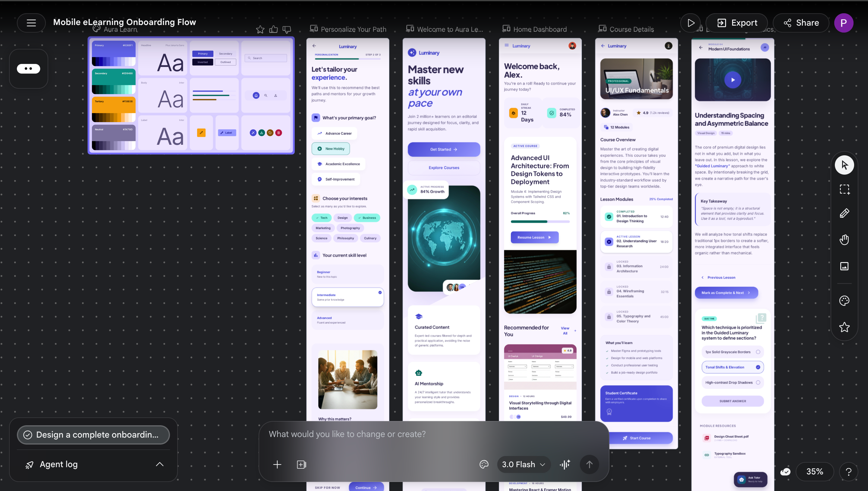
Task: Toggle the Photography interest chip
Action: [350, 228]
